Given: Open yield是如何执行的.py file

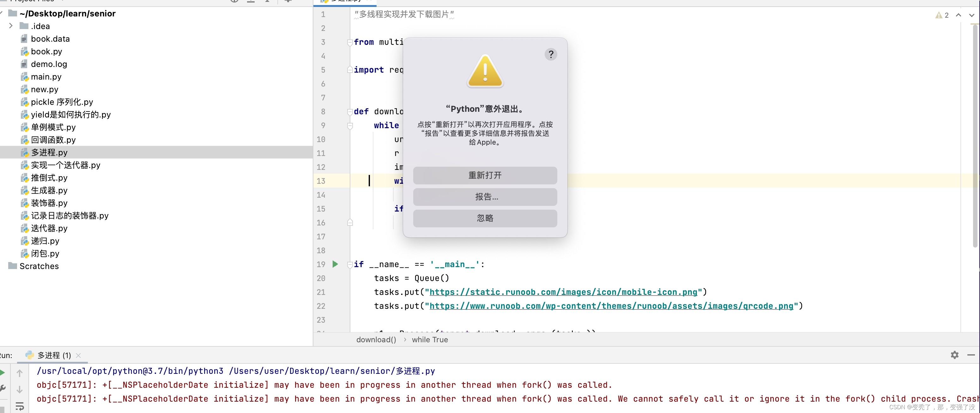Looking at the screenshot, I should (x=71, y=115).
